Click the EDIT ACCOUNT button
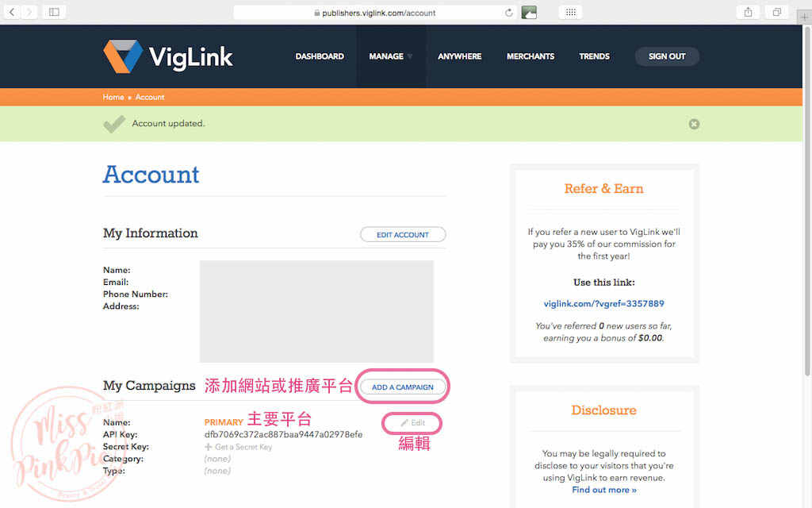 [x=403, y=234]
